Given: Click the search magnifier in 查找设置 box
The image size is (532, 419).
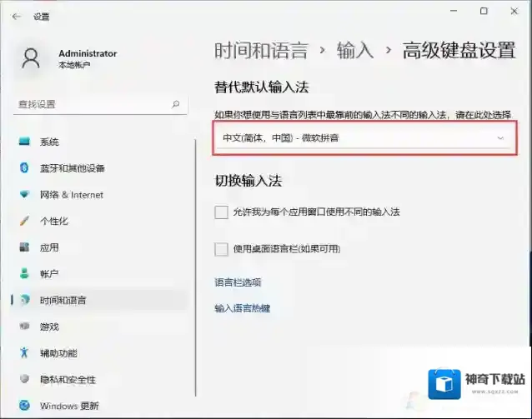Looking at the screenshot, I should pos(175,104).
